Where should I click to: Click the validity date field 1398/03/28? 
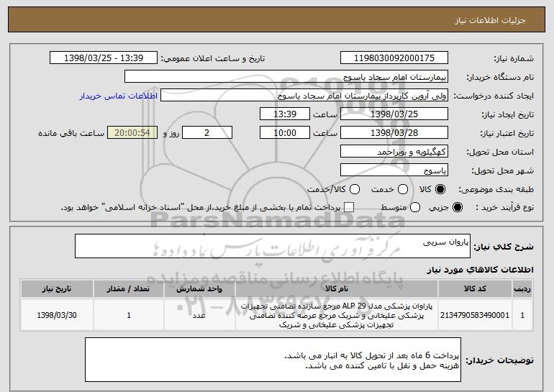[x=394, y=133]
